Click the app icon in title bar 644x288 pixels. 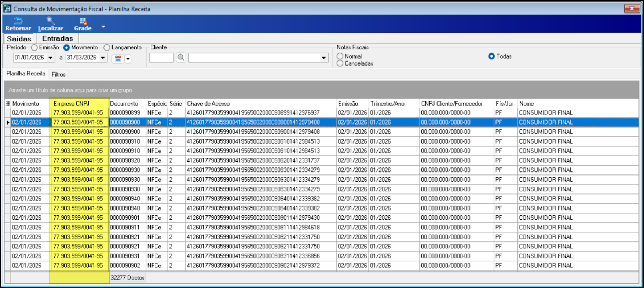coord(7,8)
